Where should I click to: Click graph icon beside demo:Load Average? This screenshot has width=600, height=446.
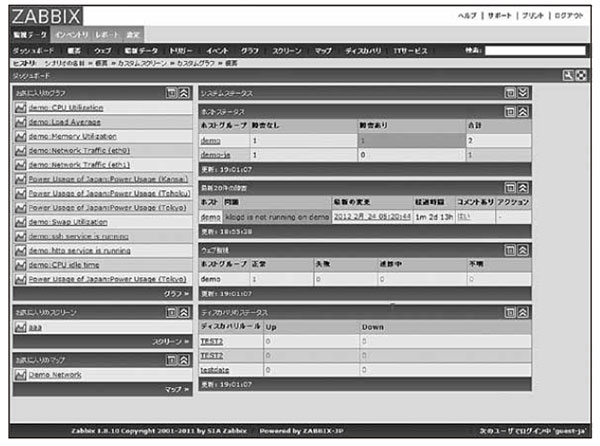pos(20,122)
